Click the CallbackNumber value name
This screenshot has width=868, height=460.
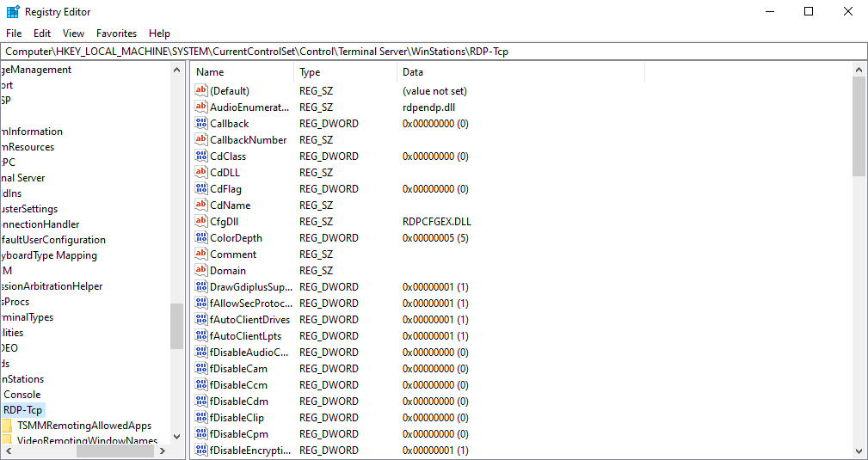tap(249, 140)
